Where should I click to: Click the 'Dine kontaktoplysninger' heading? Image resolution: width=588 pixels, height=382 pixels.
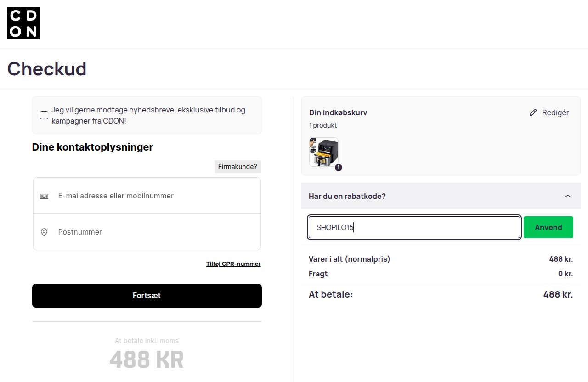(92, 147)
